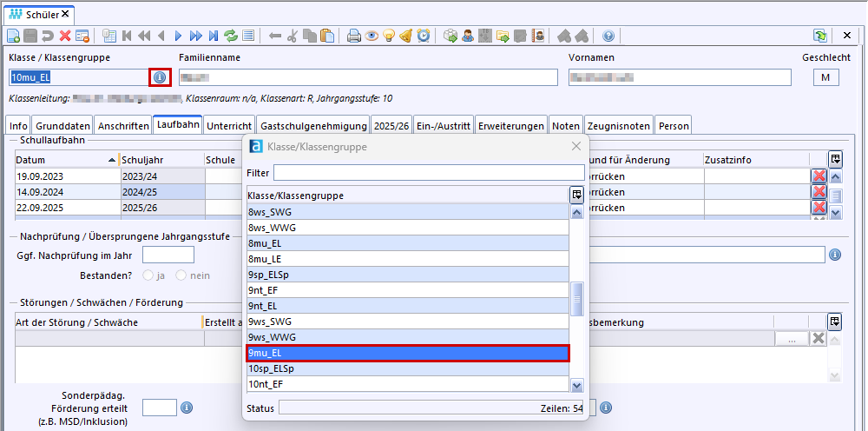Click the green refresh arrows icon
This screenshot has width=868, height=431.
coord(231,36)
